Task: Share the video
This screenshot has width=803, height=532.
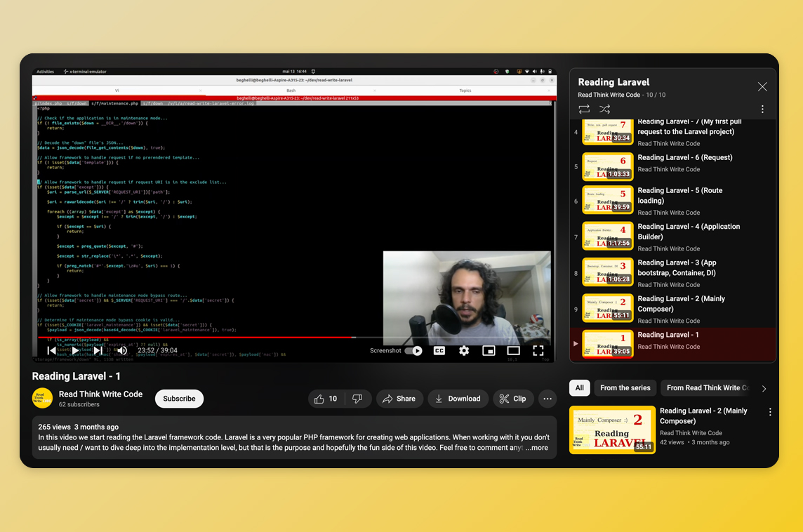Action: 399,399
